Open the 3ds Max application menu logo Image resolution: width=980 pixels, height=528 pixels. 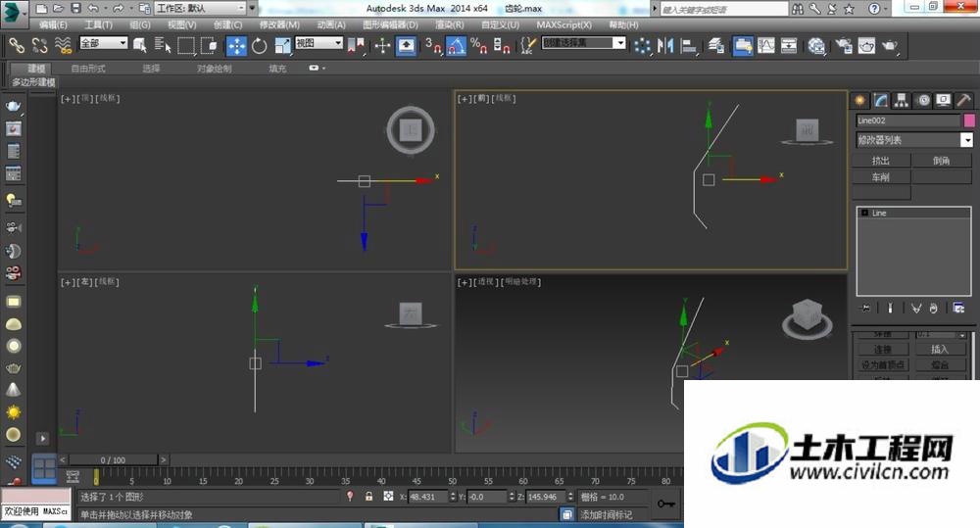click(14, 14)
